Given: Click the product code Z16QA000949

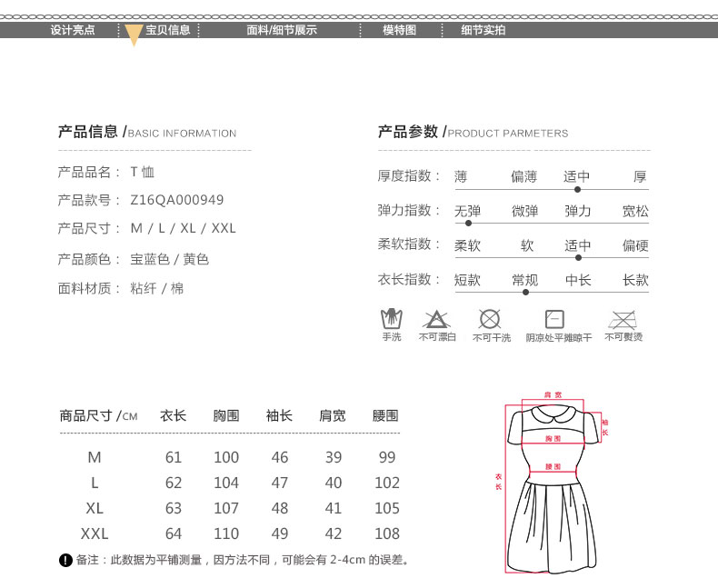Looking at the screenshot, I should [x=177, y=200].
